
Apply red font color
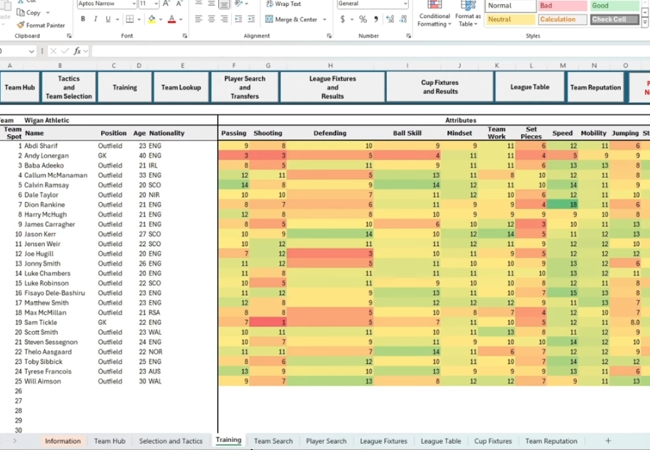172,19
